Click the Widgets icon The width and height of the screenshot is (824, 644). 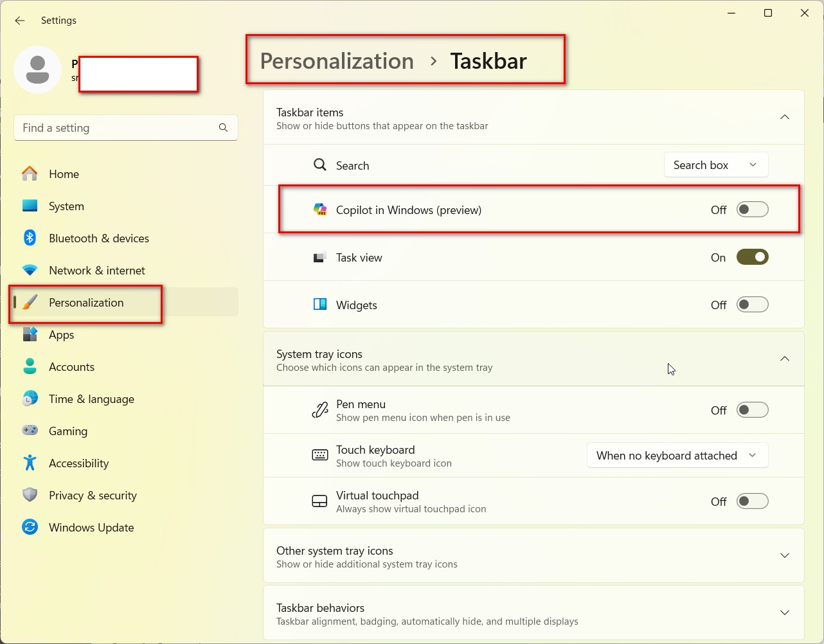(x=319, y=305)
